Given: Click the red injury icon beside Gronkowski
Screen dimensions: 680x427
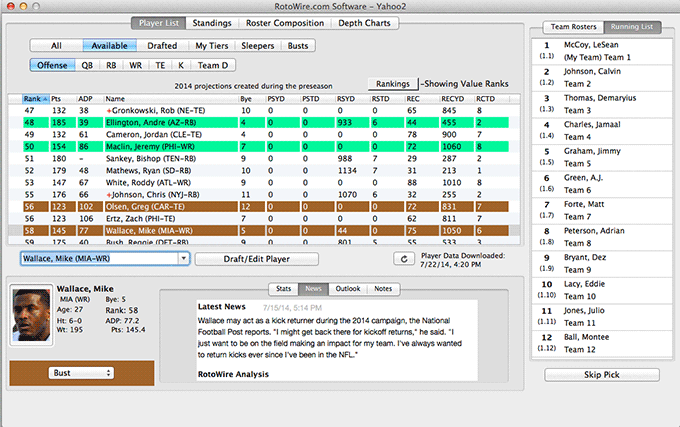Looking at the screenshot, I should [109, 111].
